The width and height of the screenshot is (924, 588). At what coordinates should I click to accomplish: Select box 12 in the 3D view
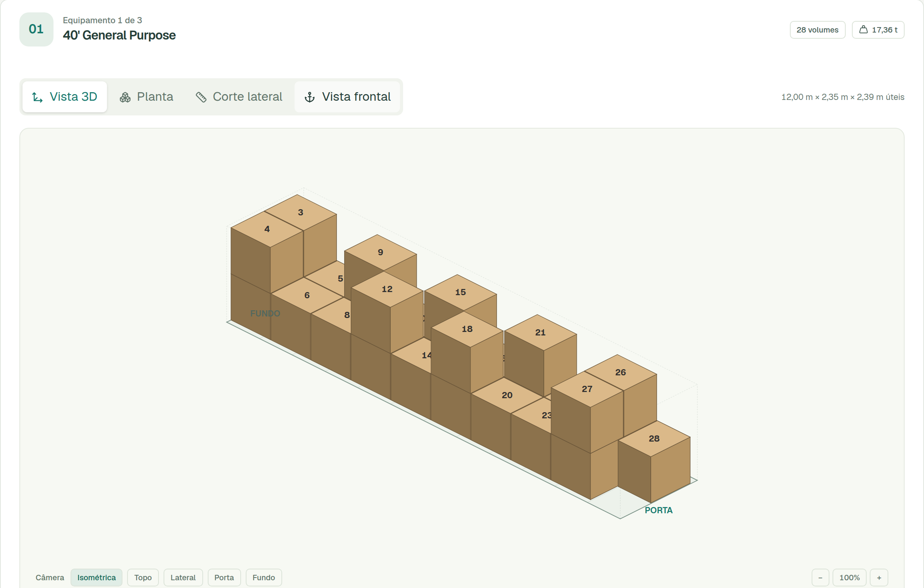[x=387, y=289]
